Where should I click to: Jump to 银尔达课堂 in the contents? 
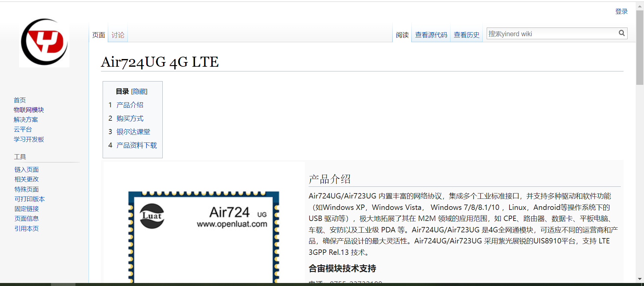pos(133,132)
